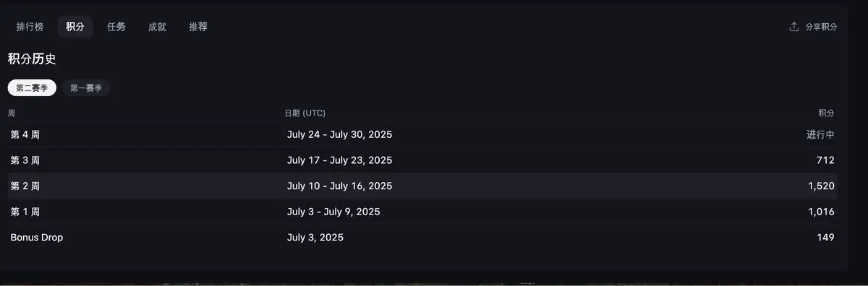Screen dimensions: 868x286
Task: Click the 日期 (UTC) column header
Action: (x=305, y=113)
